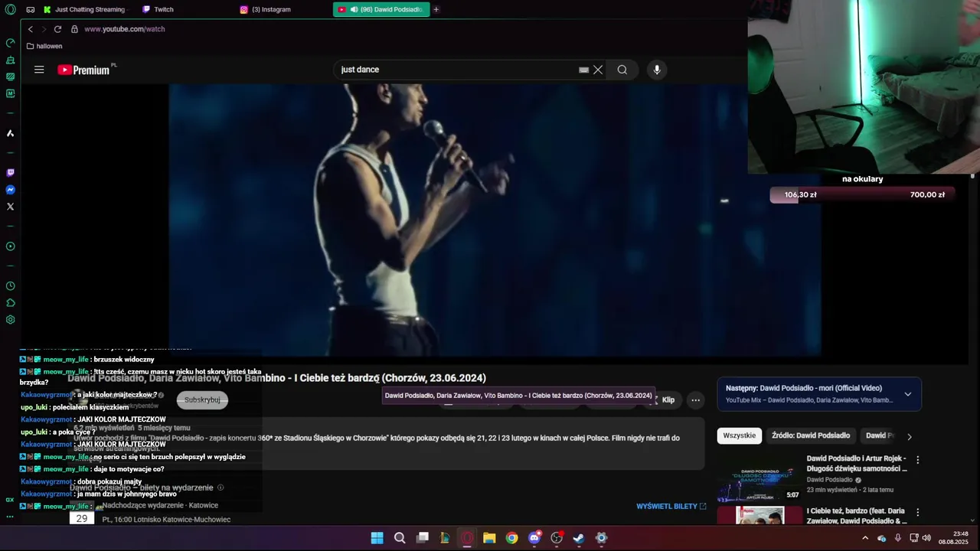
Task: Open more actions three-dots under video
Action: point(695,399)
